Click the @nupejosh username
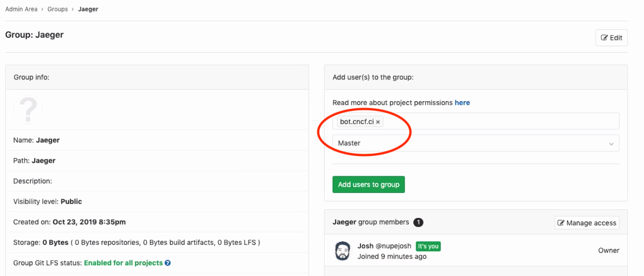 pos(393,246)
